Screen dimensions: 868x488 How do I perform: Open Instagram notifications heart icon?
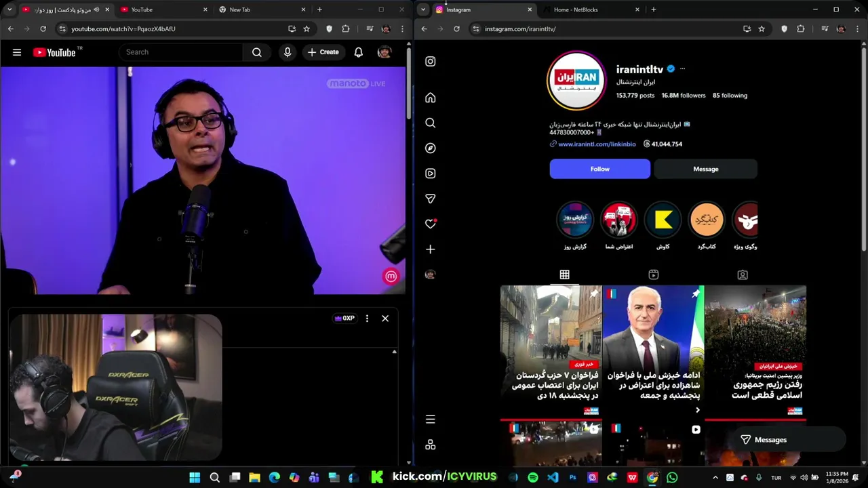[x=430, y=224]
